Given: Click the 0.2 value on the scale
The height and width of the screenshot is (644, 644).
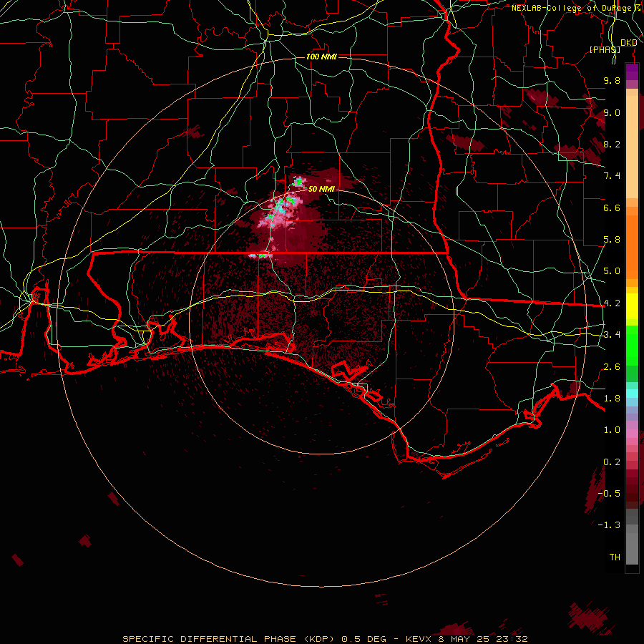Looking at the screenshot, I should click(612, 462).
